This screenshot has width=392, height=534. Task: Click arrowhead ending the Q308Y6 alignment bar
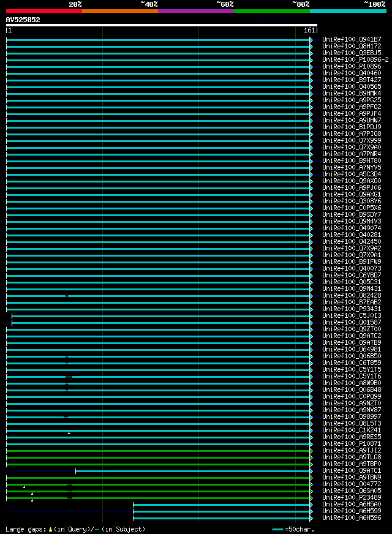tap(311, 201)
